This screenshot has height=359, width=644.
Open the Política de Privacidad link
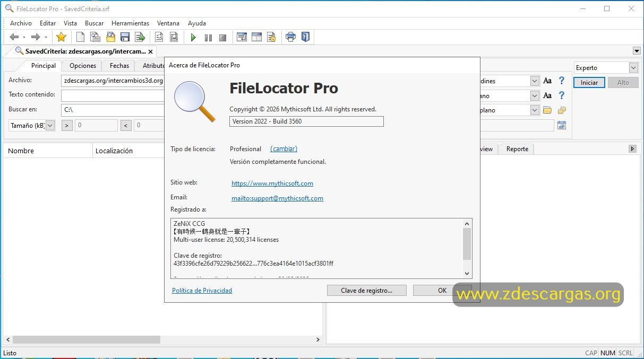tap(202, 291)
